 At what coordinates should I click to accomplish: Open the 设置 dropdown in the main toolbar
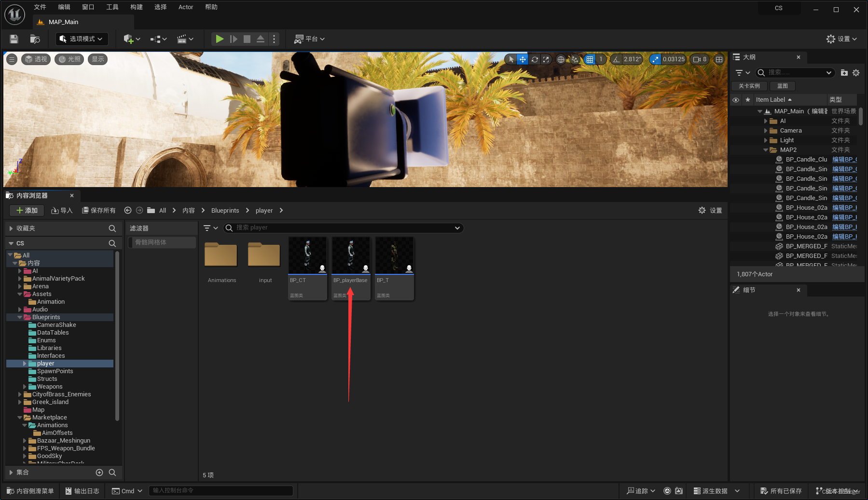[841, 39]
